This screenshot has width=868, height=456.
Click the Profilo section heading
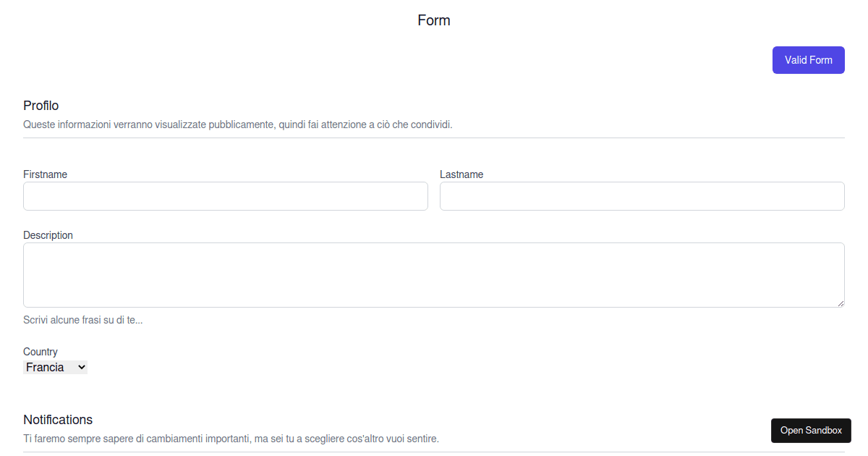tap(41, 105)
